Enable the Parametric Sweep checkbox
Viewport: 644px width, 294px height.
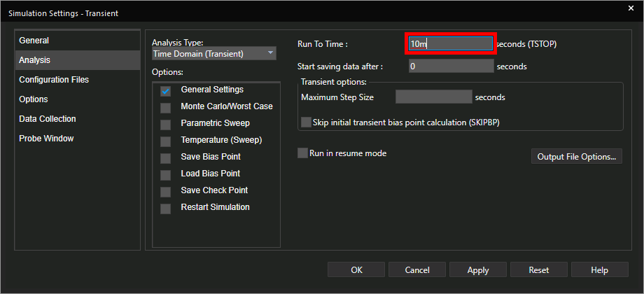(x=165, y=125)
